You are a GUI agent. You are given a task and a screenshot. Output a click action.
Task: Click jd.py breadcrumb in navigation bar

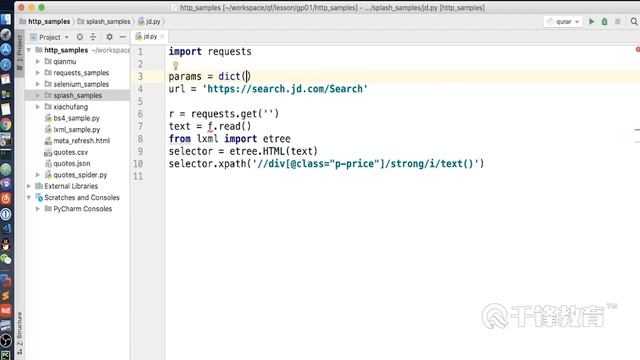(x=149, y=21)
